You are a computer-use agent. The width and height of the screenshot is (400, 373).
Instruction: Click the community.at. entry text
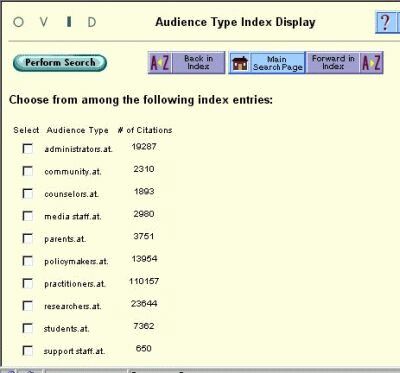point(73,172)
